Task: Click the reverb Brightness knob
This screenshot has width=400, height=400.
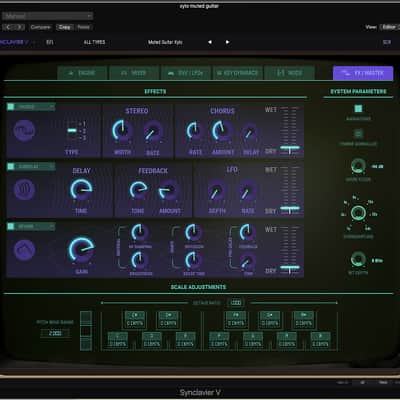Action: point(140,260)
